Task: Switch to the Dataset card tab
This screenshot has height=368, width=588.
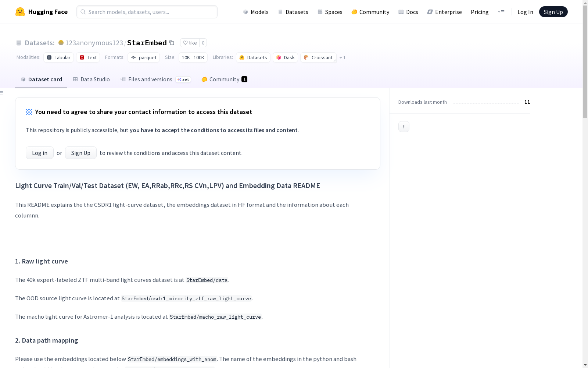Action: click(41, 79)
